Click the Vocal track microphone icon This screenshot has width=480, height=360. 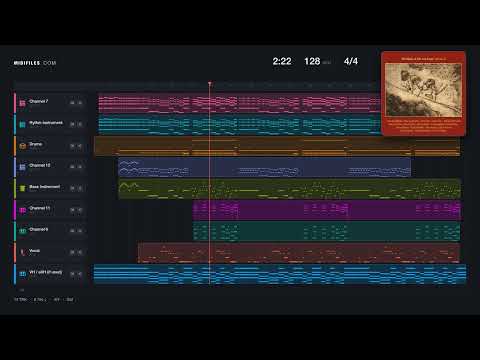22,252
